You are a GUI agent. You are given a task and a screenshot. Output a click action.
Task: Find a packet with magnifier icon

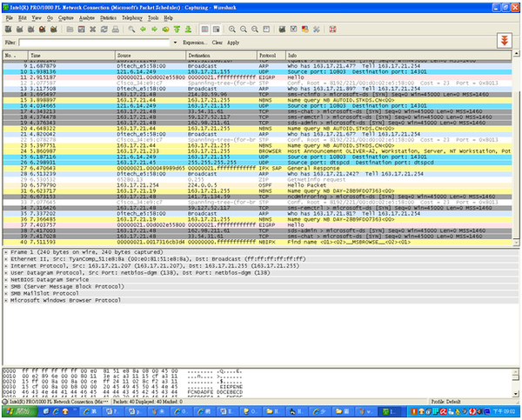click(x=132, y=30)
